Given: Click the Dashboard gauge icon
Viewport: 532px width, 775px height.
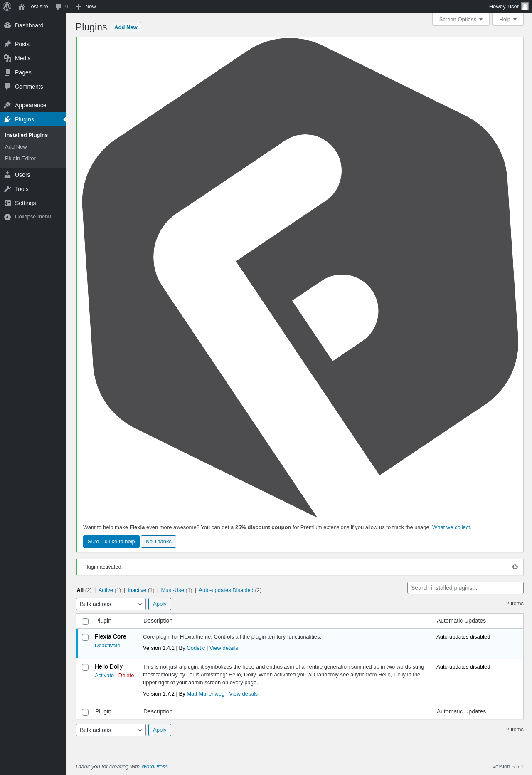Looking at the screenshot, I should [7, 25].
